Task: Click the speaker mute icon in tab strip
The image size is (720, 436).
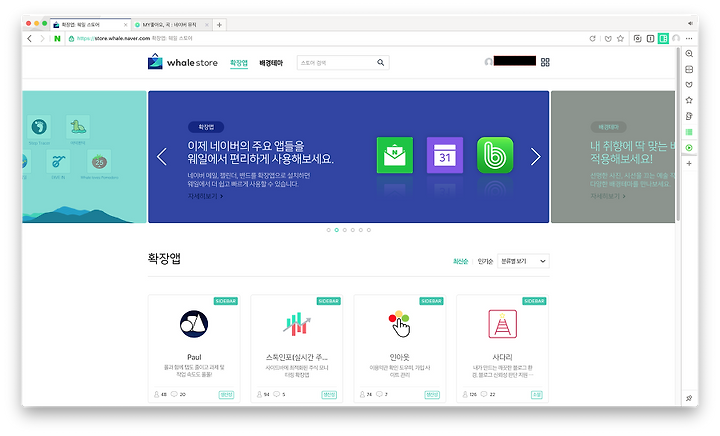Action: point(690,23)
